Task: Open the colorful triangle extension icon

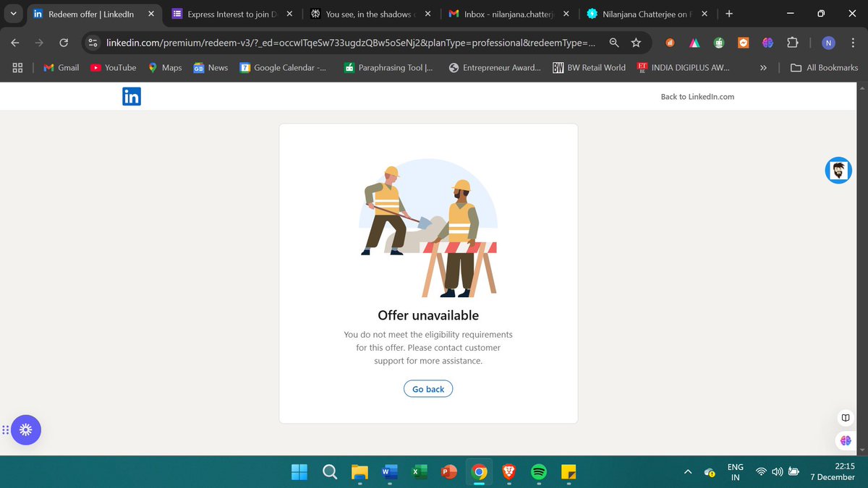Action: (694, 43)
